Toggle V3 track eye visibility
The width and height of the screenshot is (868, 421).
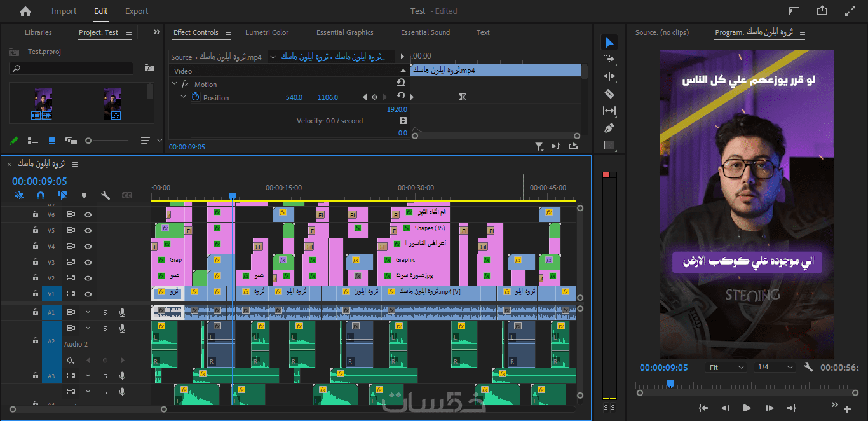[88, 262]
